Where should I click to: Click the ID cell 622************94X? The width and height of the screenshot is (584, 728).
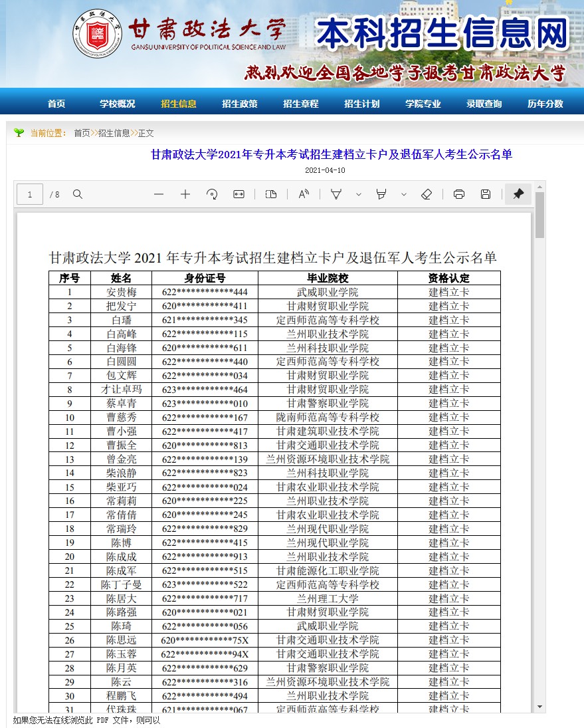pyautogui.click(x=205, y=654)
